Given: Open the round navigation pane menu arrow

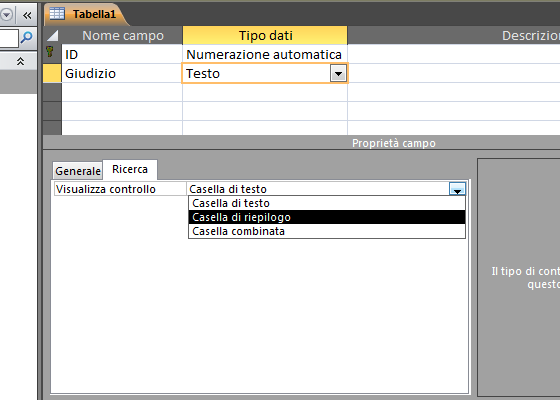Looking at the screenshot, I should click(x=6, y=15).
